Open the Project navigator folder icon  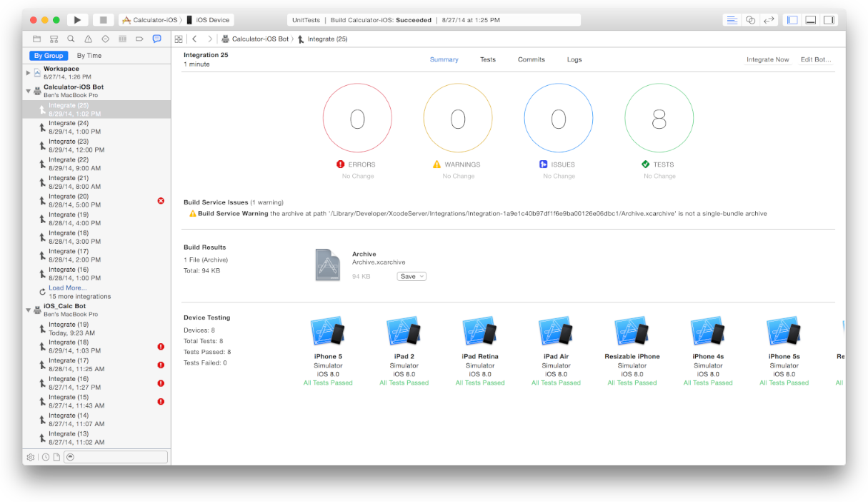coord(36,39)
